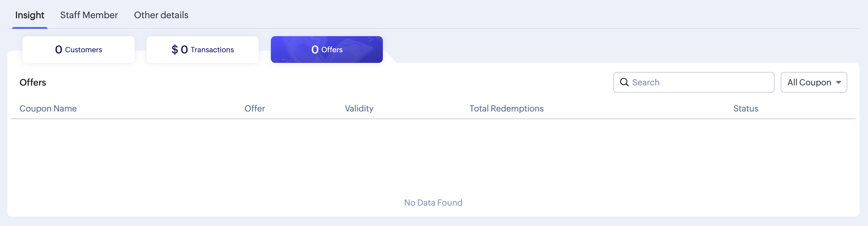The width and height of the screenshot is (868, 226).
Task: Click the No Data Found message
Action: pos(433,203)
